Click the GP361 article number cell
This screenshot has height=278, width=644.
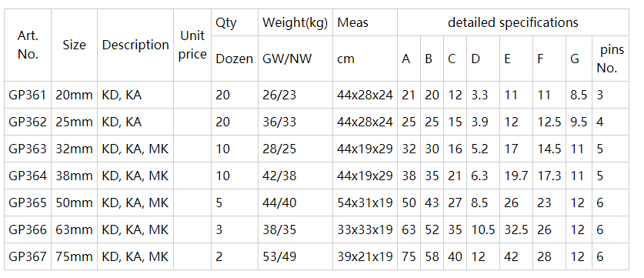click(28, 95)
